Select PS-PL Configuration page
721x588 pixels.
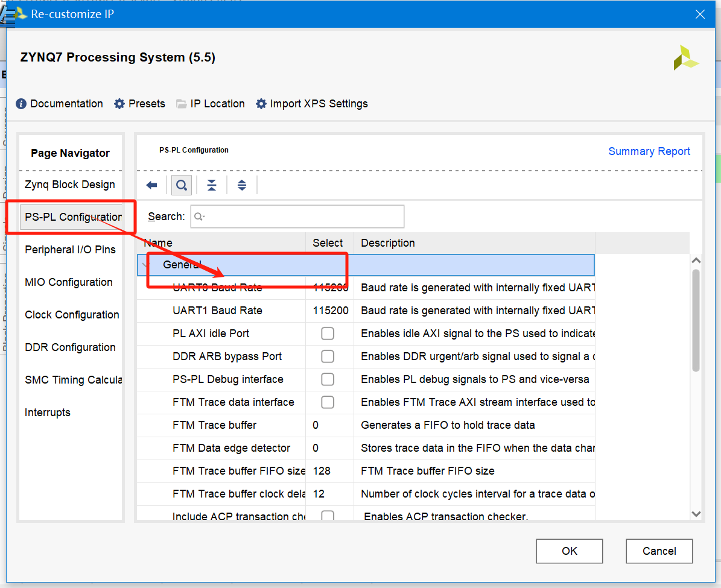[x=72, y=217]
